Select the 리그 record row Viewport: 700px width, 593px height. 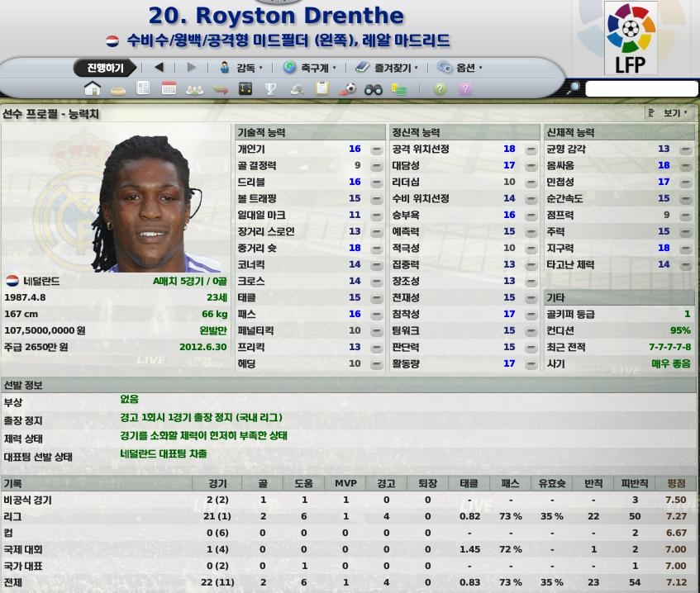(348, 516)
